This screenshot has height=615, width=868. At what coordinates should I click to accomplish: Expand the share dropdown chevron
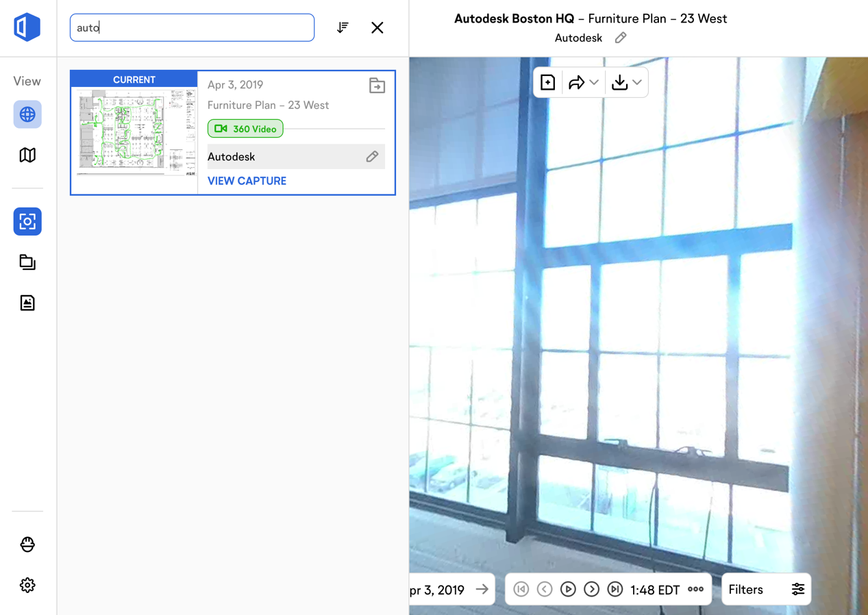tap(594, 83)
